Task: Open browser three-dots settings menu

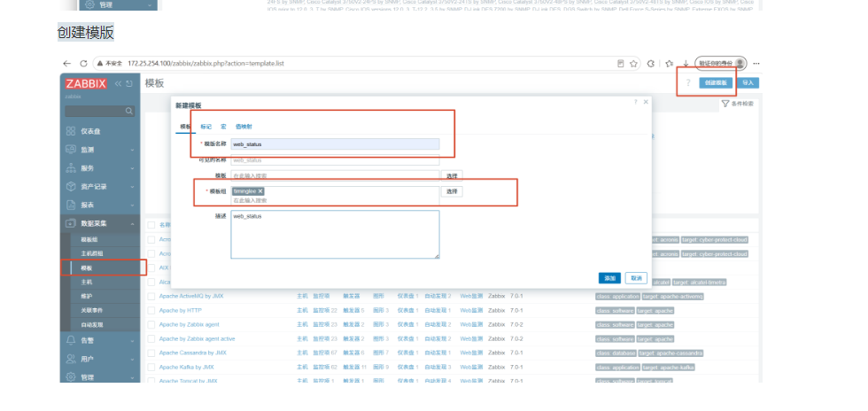Action: click(x=756, y=64)
